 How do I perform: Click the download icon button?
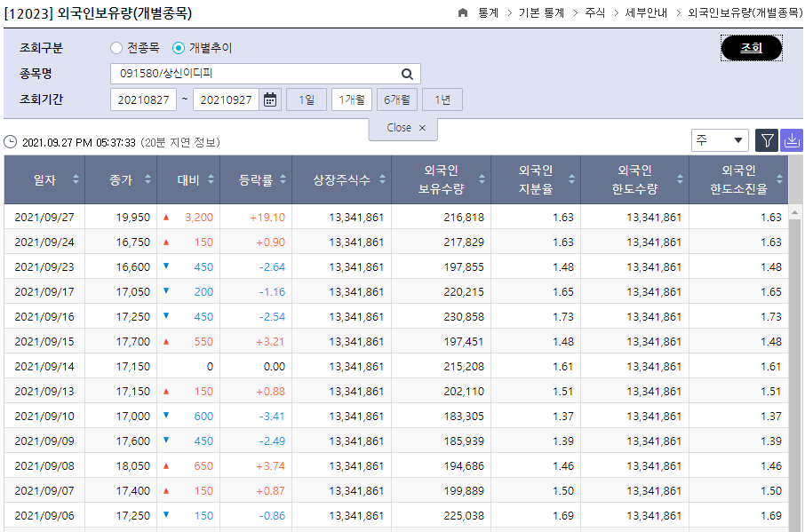click(x=792, y=140)
